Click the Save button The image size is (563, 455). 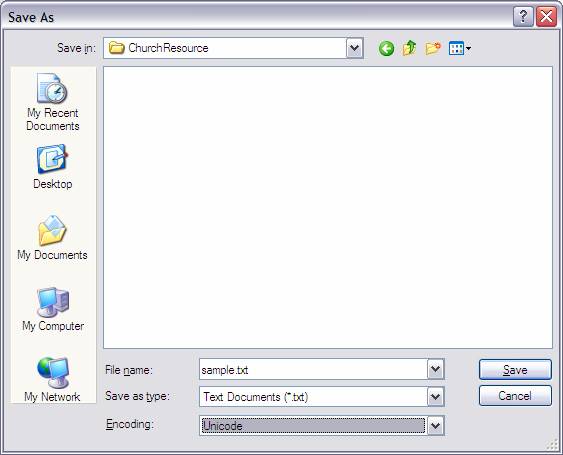515,370
